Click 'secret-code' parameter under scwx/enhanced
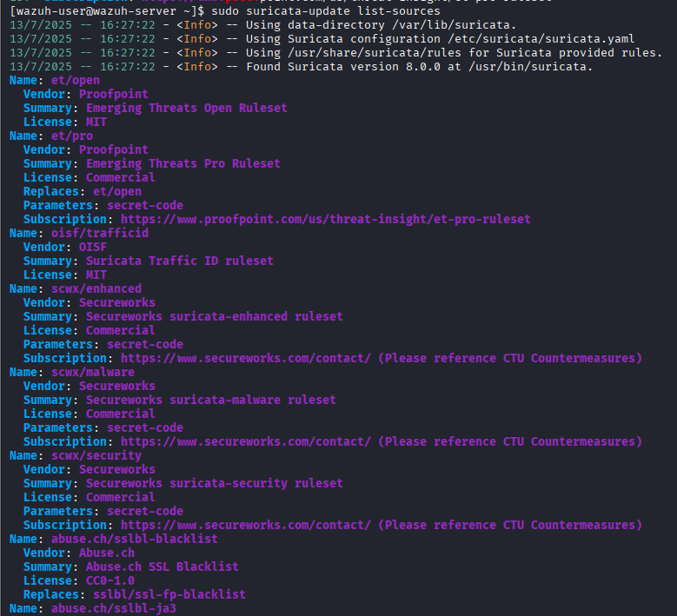This screenshot has height=616, width=677. [145, 344]
